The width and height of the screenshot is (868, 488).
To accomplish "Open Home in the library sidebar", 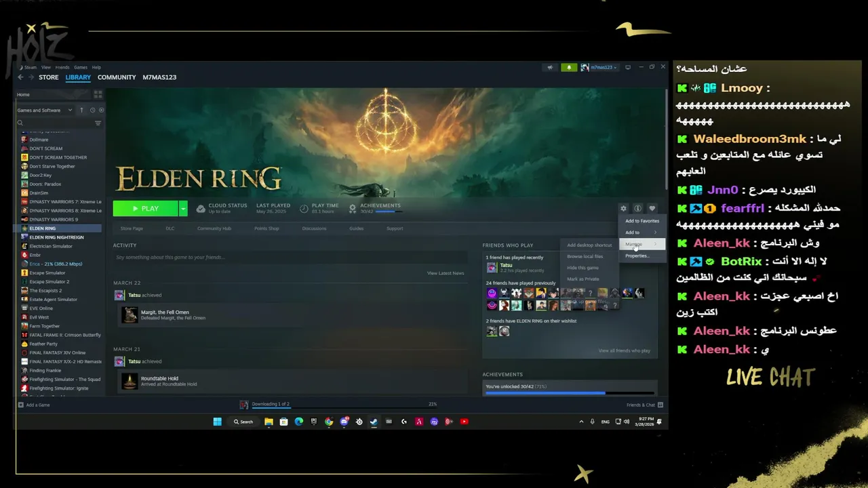I will [23, 94].
